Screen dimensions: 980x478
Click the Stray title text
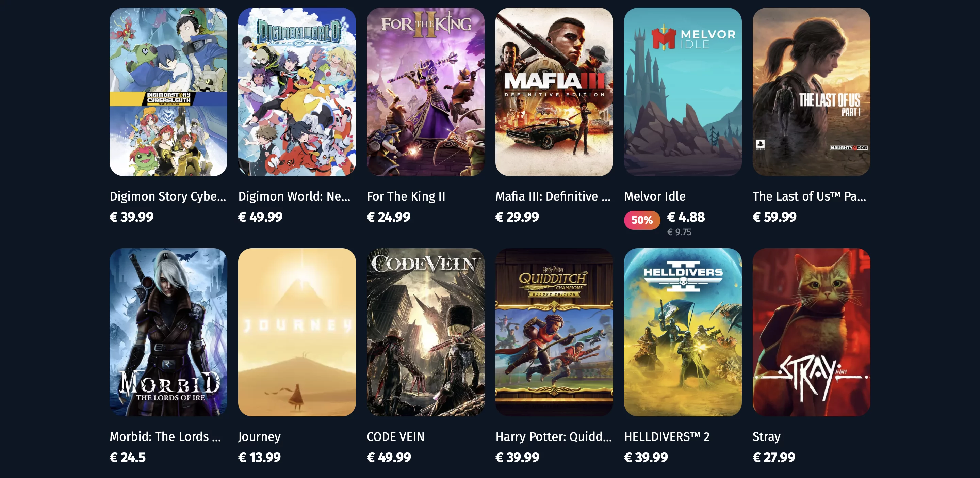pyautogui.click(x=766, y=437)
